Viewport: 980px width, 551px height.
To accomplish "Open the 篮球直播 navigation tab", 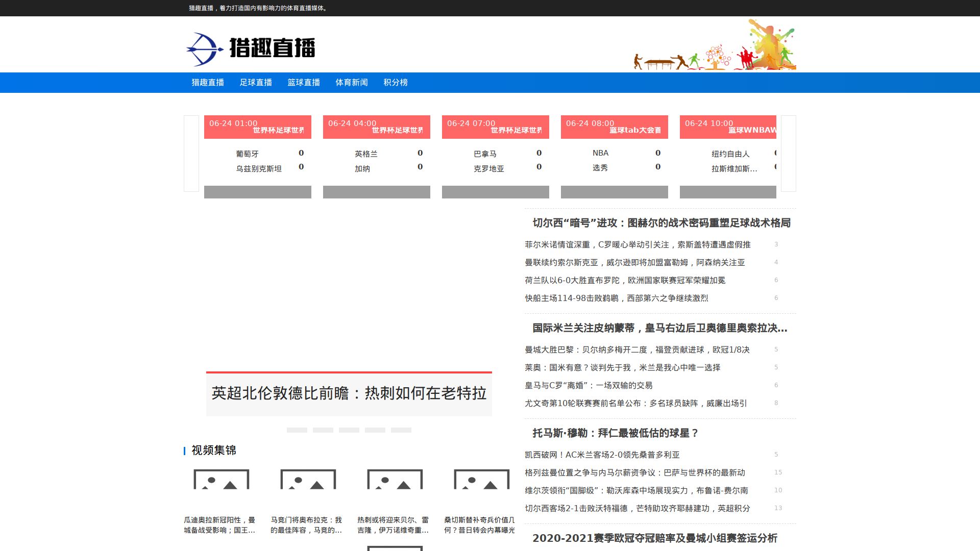I will pyautogui.click(x=304, y=83).
